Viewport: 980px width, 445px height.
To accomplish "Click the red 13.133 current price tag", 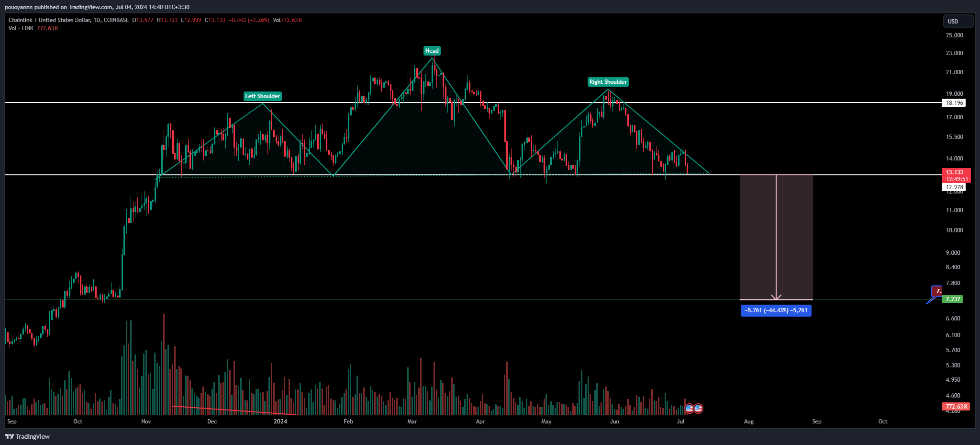I will click(956, 175).
